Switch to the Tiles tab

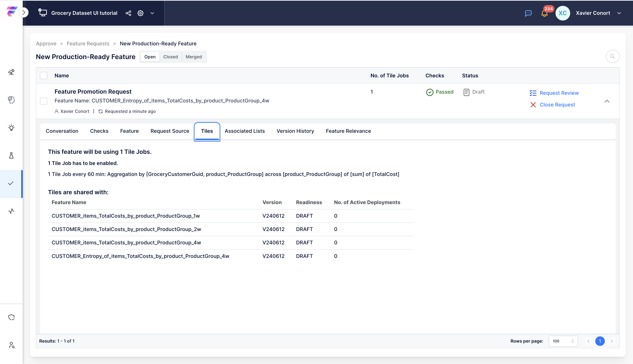[x=207, y=132]
